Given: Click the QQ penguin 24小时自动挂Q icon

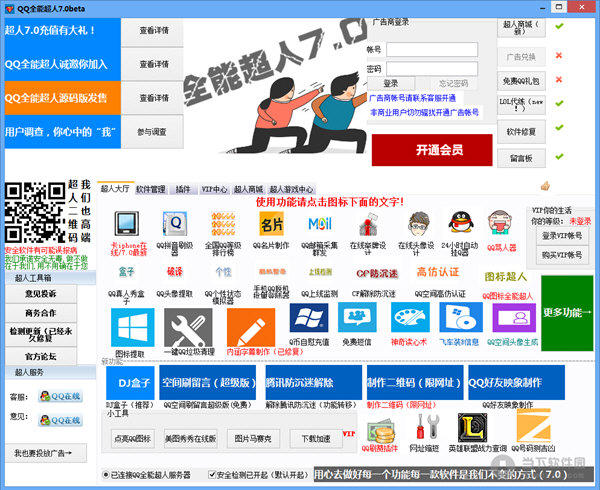Looking at the screenshot, I should click(x=461, y=222).
